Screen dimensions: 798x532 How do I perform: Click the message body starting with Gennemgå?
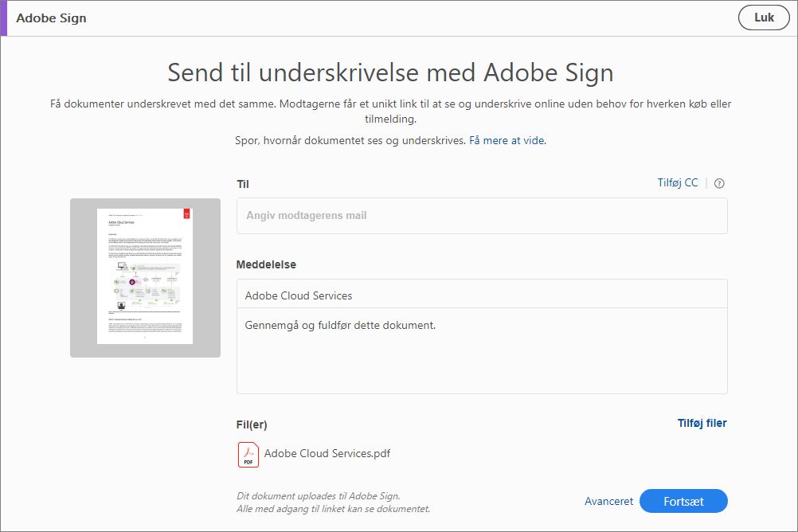tap(481, 350)
